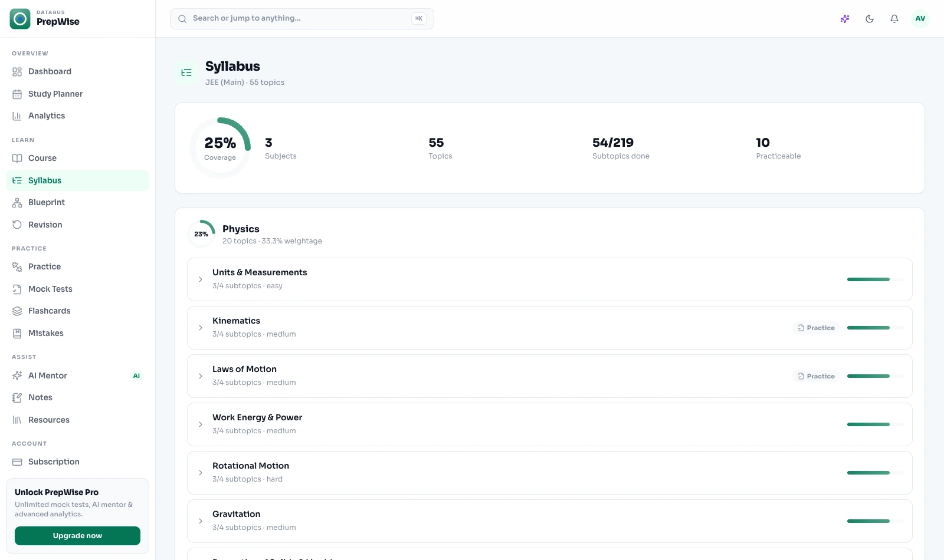Click the Gravitation progress bar
The image size is (944, 560).
coord(876,521)
